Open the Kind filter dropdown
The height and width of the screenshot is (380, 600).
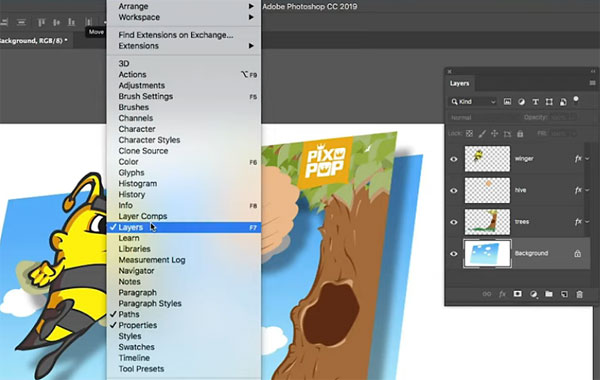tap(473, 102)
